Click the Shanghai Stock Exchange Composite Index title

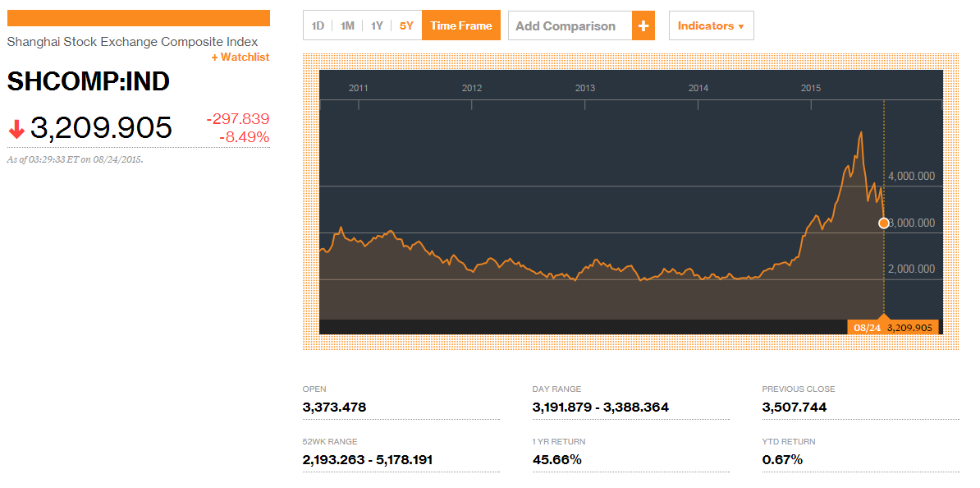pos(132,43)
